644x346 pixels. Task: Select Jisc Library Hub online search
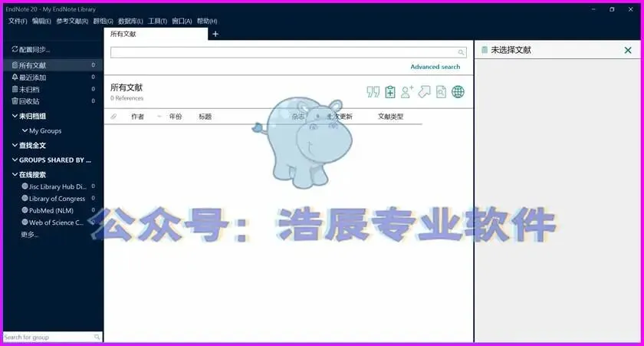pos(58,186)
